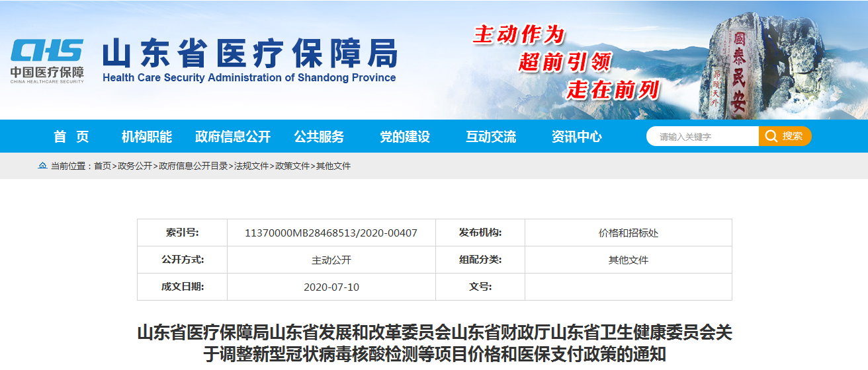
Task: Open the 党的建设 navigation item
Action: point(405,137)
